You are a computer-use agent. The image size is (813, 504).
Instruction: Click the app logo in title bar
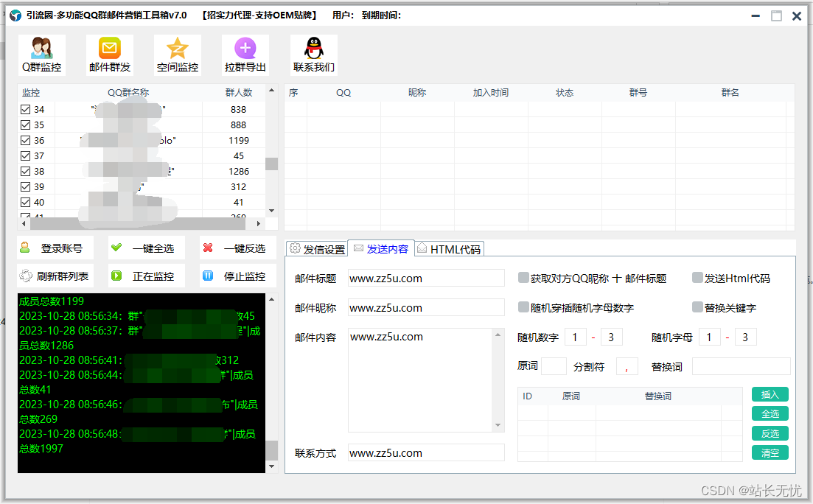pos(15,15)
